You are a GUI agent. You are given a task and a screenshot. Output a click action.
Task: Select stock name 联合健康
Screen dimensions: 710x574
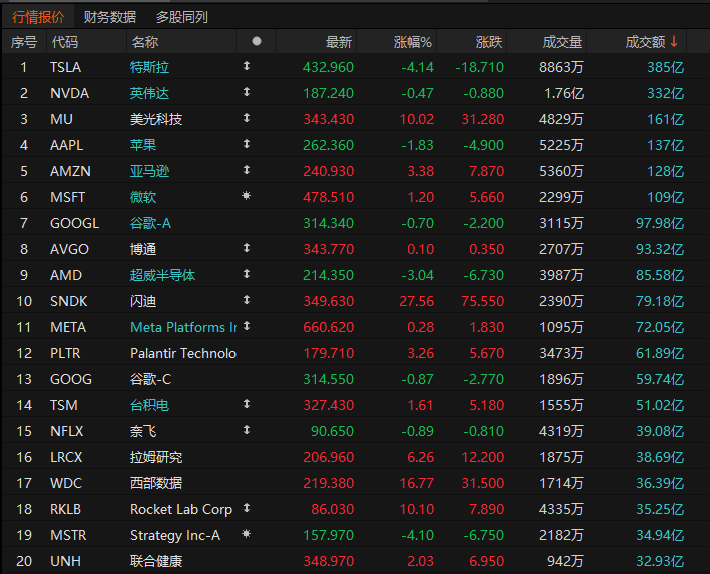click(x=156, y=561)
